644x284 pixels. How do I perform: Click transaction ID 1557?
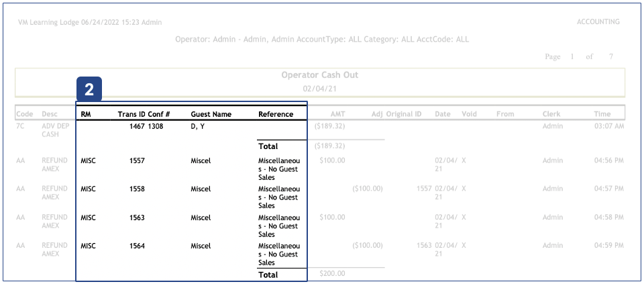(x=137, y=161)
